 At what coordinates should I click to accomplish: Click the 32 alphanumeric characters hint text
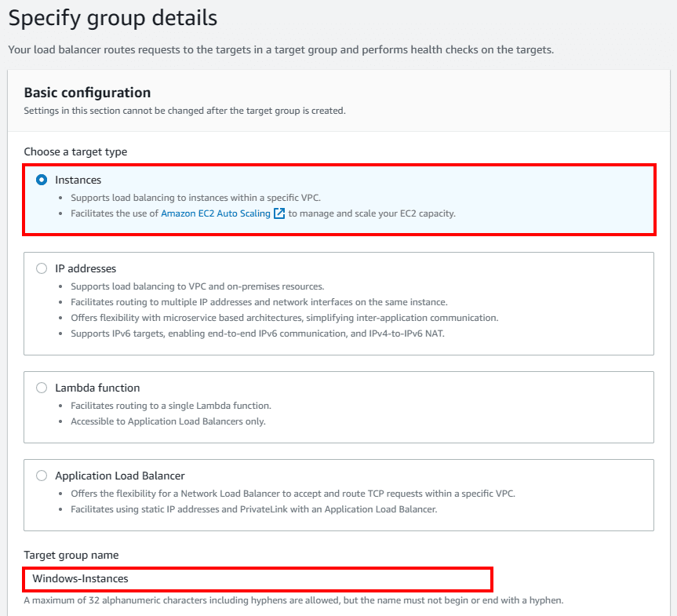point(293,600)
